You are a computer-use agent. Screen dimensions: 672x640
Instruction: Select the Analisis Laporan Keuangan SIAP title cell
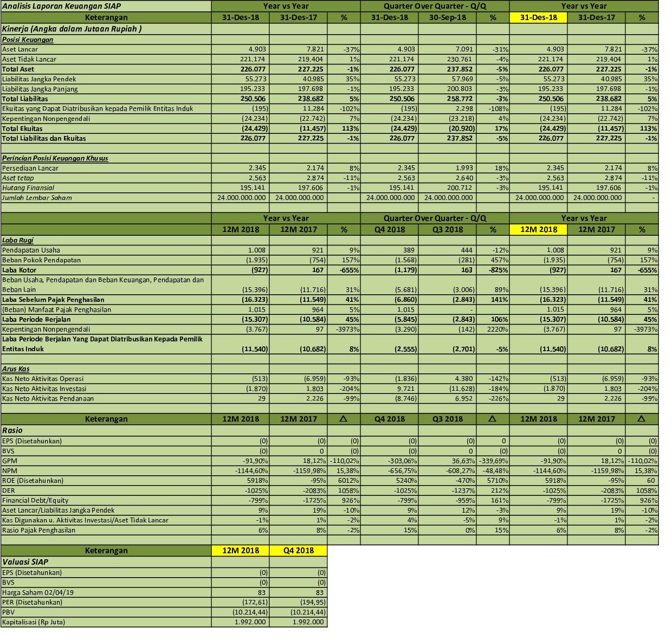[x=60, y=6]
